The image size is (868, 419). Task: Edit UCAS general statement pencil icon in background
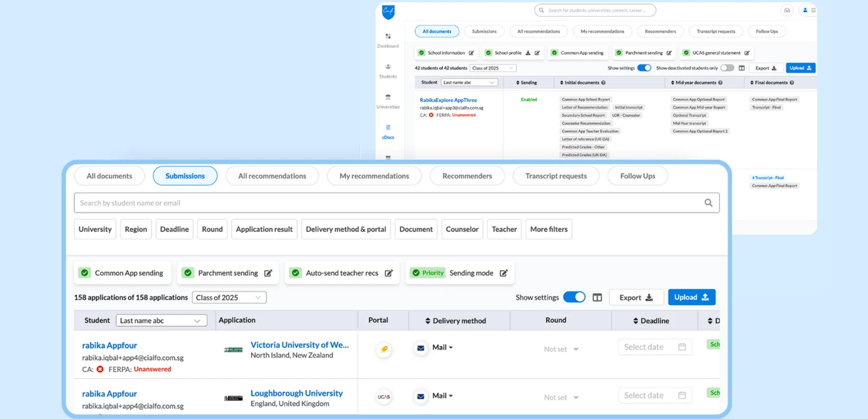tap(747, 53)
